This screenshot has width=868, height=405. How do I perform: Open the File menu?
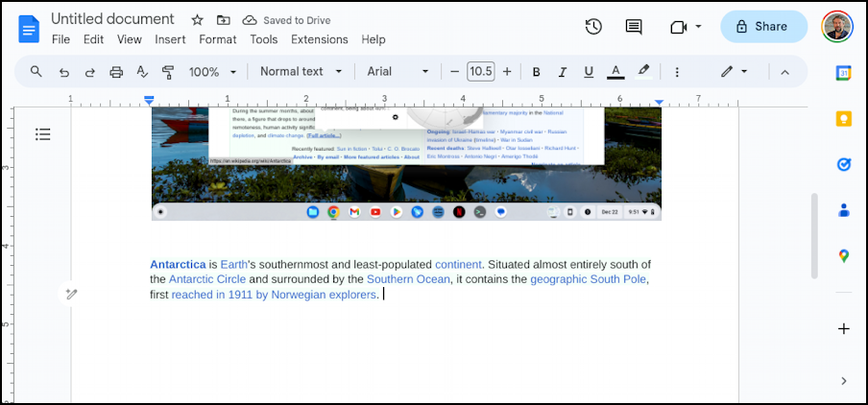tap(60, 40)
